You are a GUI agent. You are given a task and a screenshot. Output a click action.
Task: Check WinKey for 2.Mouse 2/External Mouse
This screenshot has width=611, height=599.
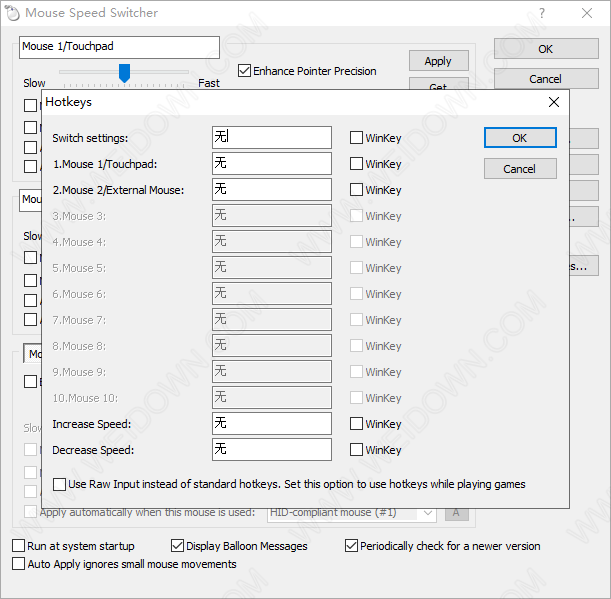[357, 190]
